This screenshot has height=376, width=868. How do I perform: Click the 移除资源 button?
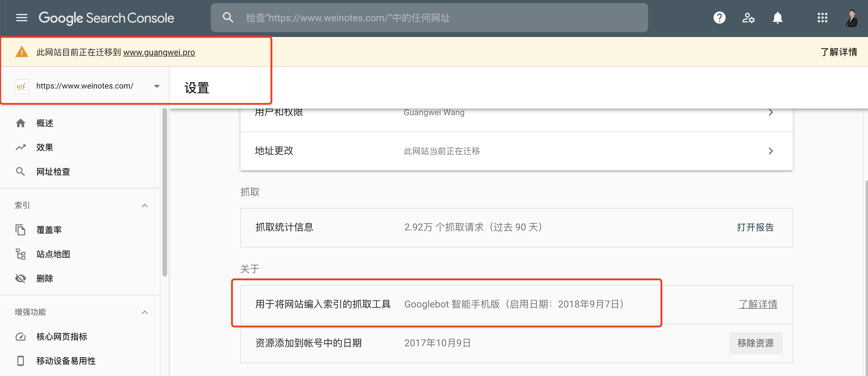(755, 343)
